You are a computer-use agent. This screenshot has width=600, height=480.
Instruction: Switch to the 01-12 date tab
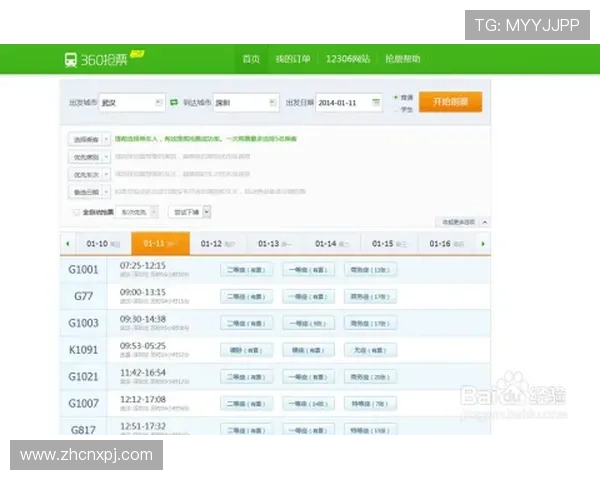pos(217,243)
